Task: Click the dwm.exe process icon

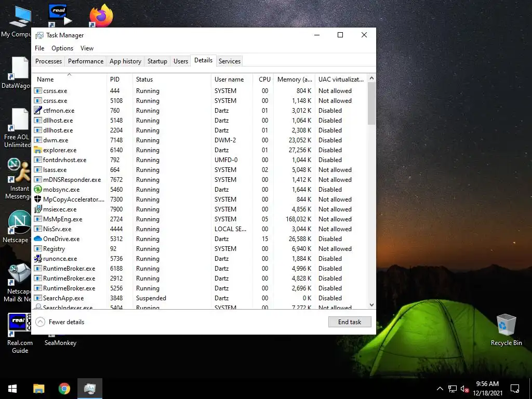Action: [37, 140]
